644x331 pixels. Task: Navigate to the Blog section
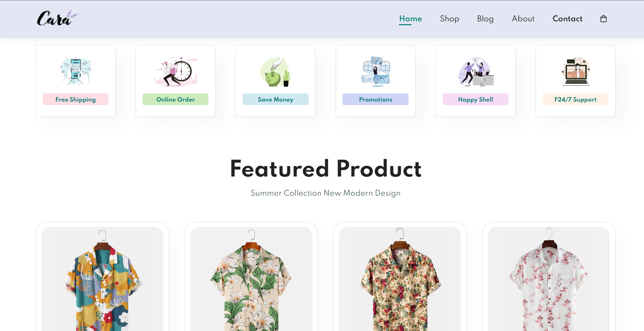pos(485,19)
